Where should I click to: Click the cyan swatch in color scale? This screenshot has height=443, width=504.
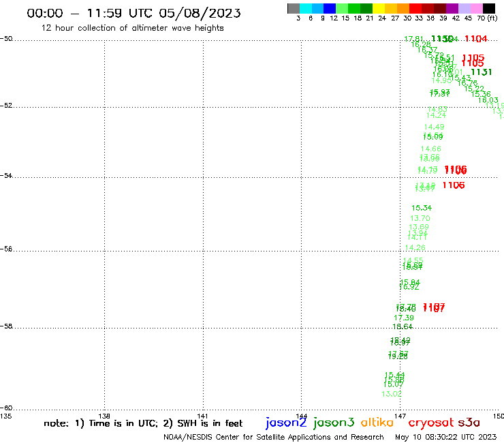click(306, 8)
